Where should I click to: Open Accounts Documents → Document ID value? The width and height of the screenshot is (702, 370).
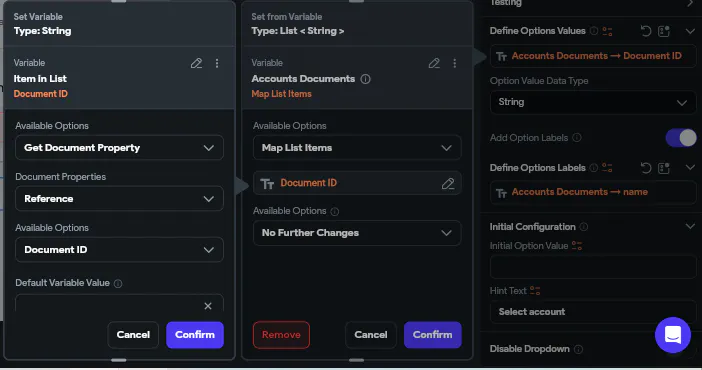[x=593, y=56]
